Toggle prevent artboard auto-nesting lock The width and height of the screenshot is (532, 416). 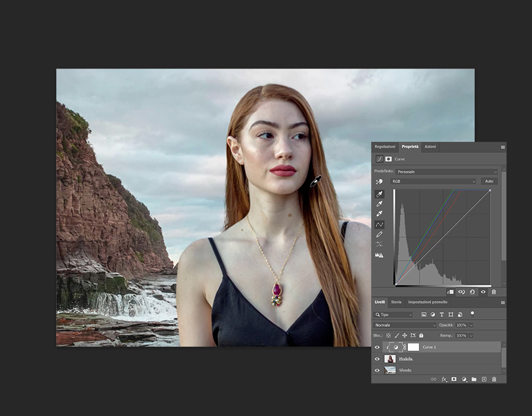pyautogui.click(x=413, y=335)
